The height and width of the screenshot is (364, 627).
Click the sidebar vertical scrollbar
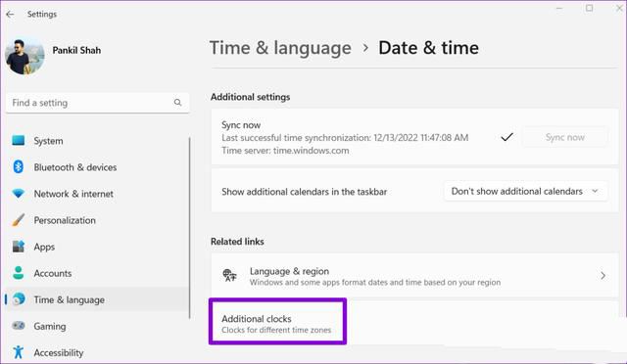[x=189, y=228]
